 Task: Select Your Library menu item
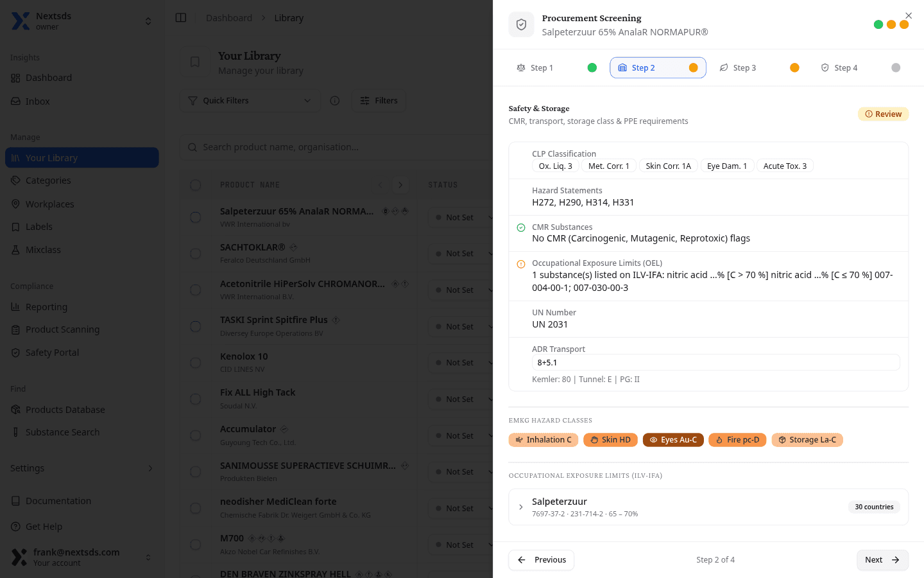pyautogui.click(x=82, y=158)
